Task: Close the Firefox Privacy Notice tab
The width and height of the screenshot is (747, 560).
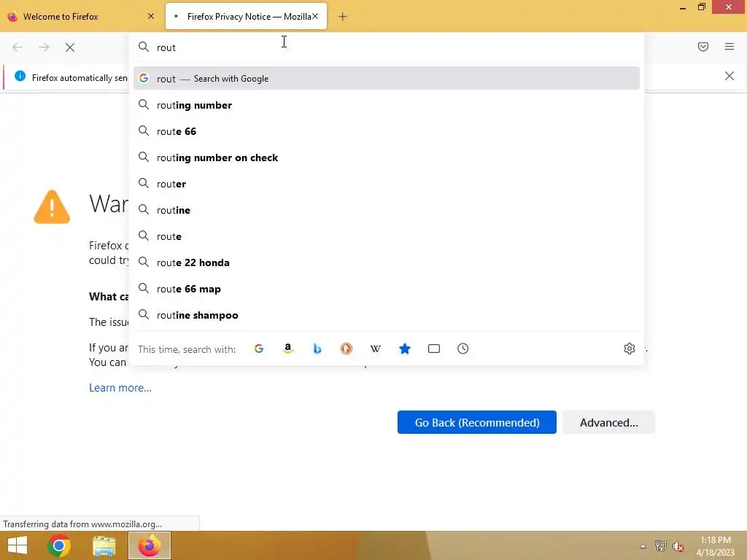Action: tap(315, 16)
